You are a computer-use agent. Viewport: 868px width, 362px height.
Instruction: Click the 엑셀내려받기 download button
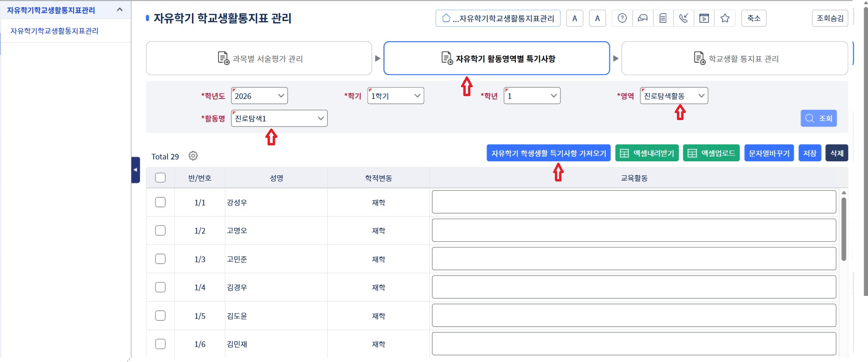[647, 153]
